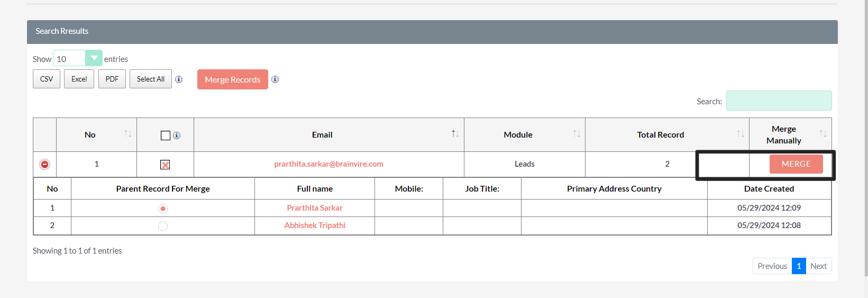Sort by Total Record column arrows
This screenshot has width=868, height=298.
click(741, 134)
